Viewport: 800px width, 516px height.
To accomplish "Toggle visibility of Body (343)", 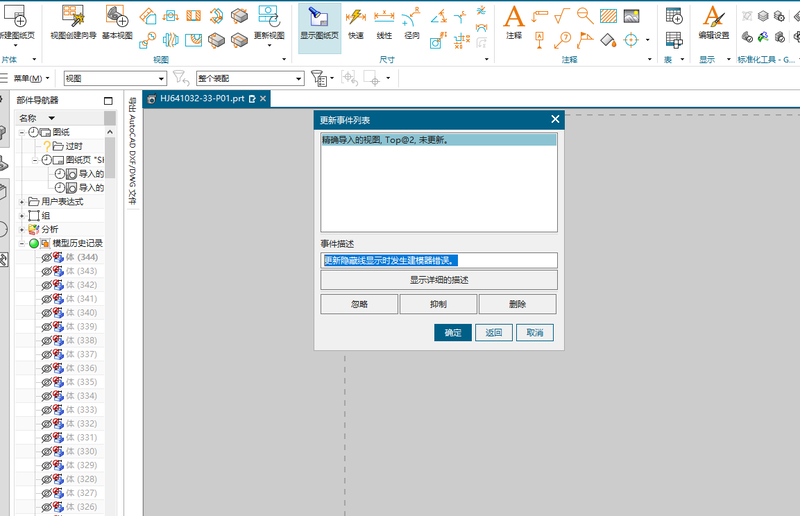I will tap(46, 271).
